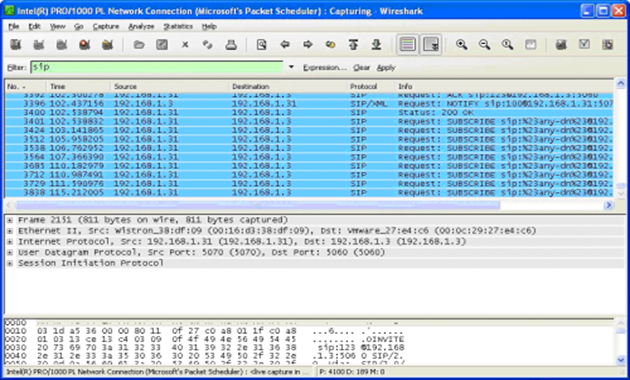Print packets (printer icon)
This screenshot has width=630, height=380.
tap(231, 45)
